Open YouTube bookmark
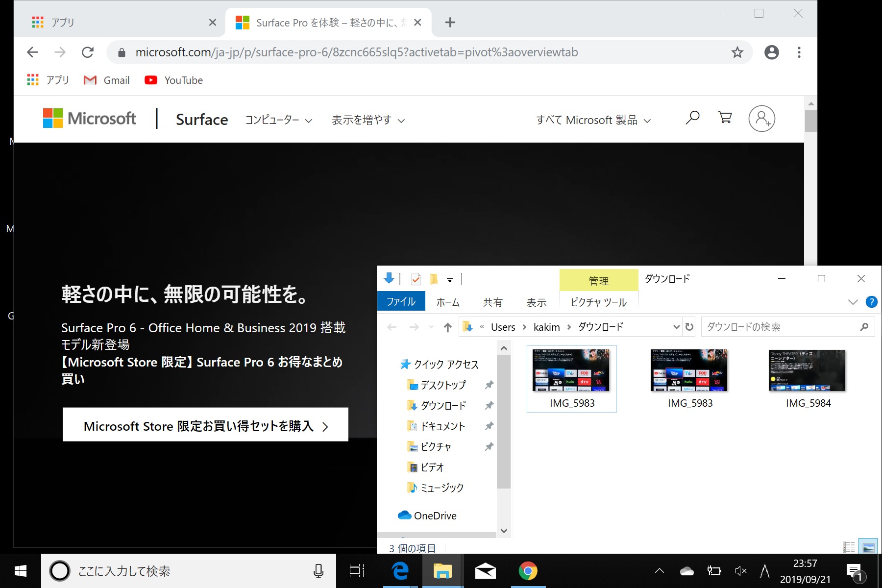This screenshot has width=882, height=588. [x=174, y=80]
